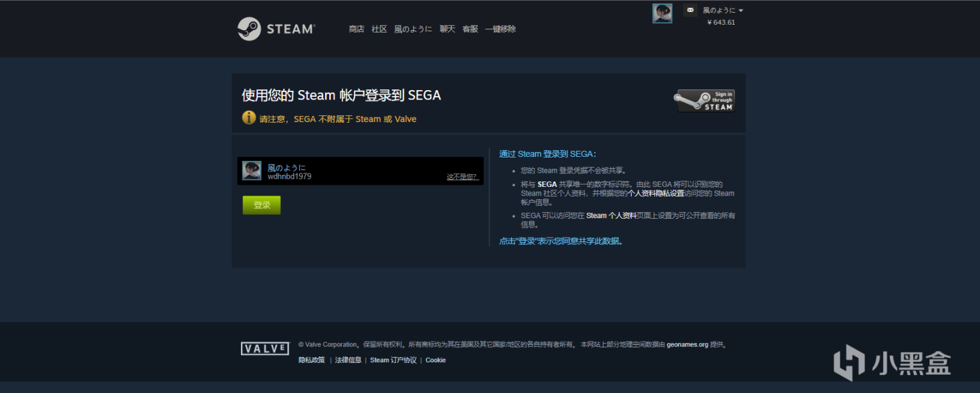
Task: Click heading 使用您的 Steam 帐户登录到 SEGA
Action: click(x=341, y=95)
